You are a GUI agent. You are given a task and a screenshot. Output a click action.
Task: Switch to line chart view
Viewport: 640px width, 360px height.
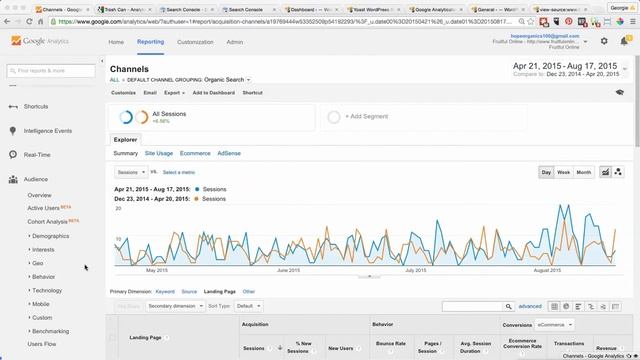(605, 172)
